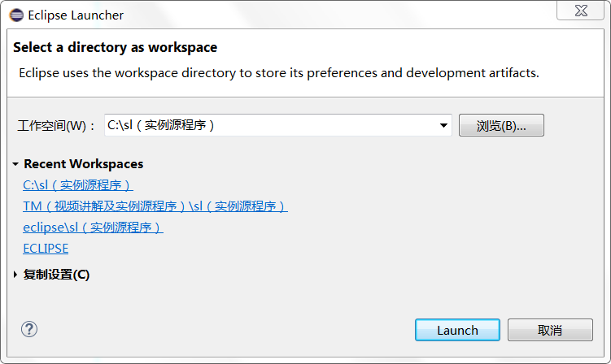Image resolution: width=611 pixels, height=364 pixels.
Task: Select the eclipse\sl（实例源程序）workspace link
Action: pyautogui.click(x=93, y=227)
